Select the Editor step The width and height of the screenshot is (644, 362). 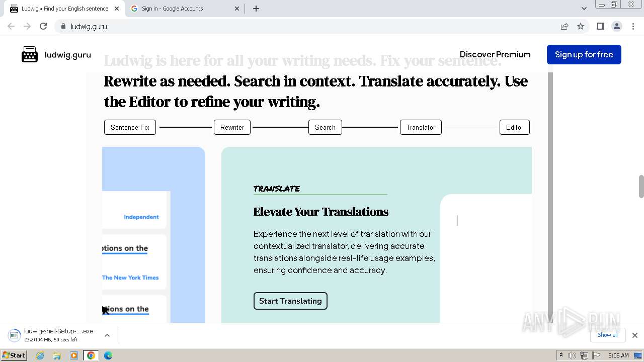514,127
